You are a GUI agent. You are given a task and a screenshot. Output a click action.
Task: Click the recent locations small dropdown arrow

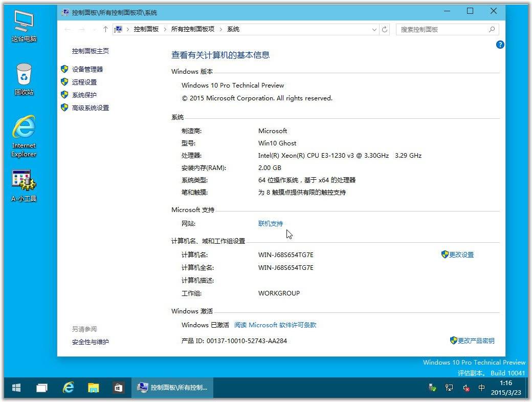pyautogui.click(x=94, y=30)
